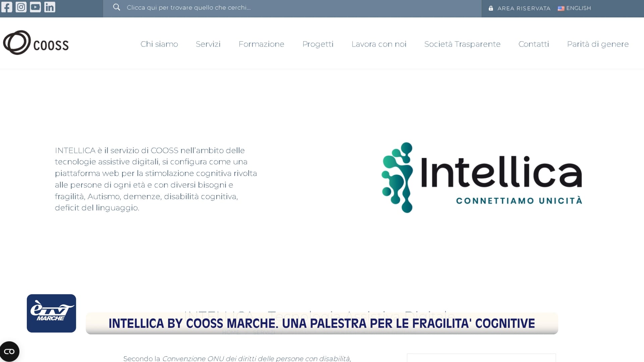Open the Progetti menu
The height and width of the screenshot is (362, 644).
pyautogui.click(x=318, y=44)
